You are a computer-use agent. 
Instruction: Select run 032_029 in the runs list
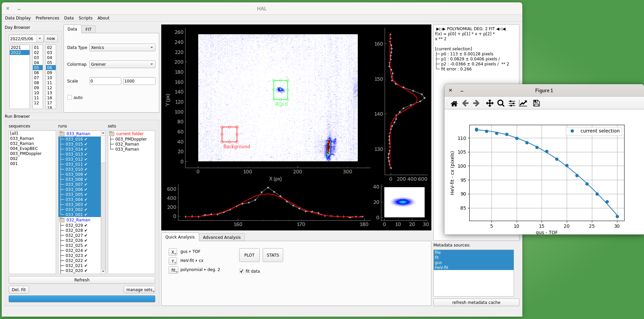pos(74,225)
